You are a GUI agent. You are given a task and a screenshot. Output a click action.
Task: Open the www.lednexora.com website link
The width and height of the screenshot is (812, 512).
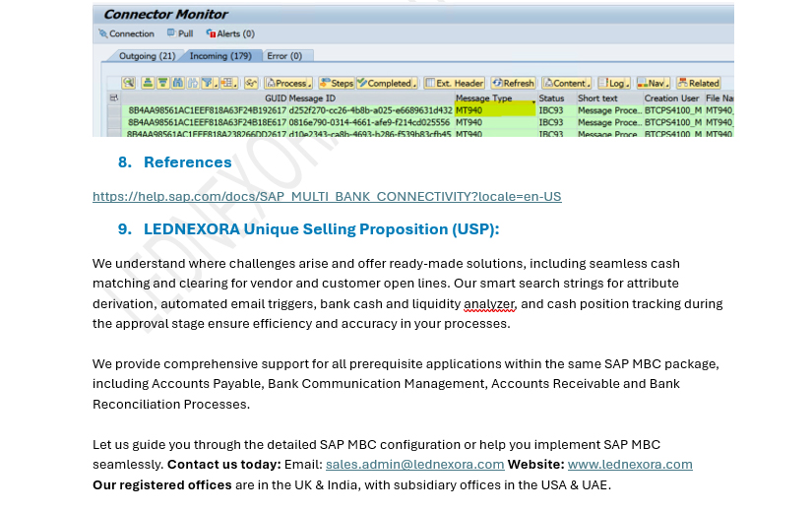tap(630, 465)
